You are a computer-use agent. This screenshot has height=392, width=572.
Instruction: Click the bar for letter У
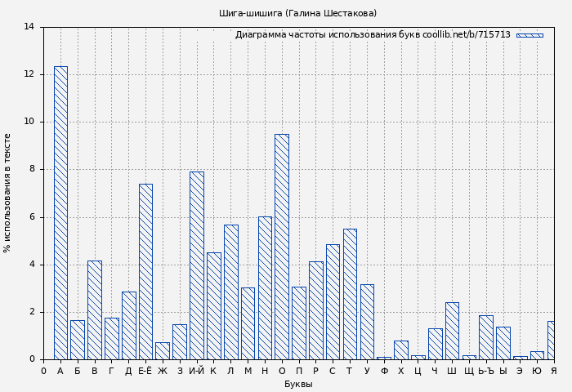tap(367, 322)
